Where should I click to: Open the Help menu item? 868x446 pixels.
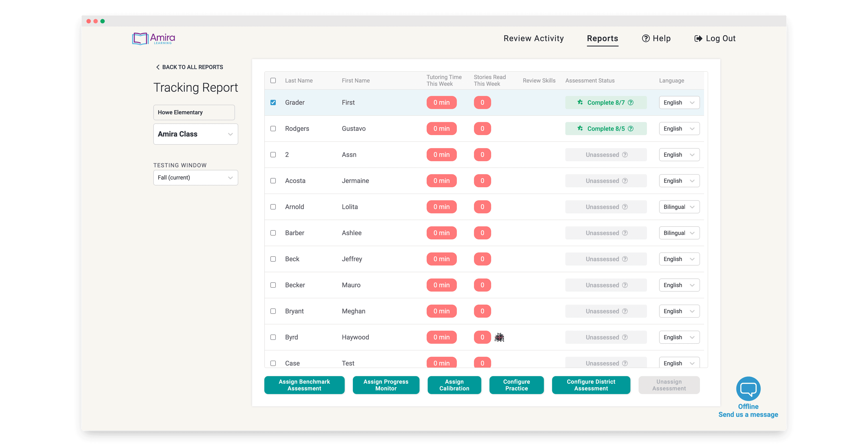(x=656, y=38)
